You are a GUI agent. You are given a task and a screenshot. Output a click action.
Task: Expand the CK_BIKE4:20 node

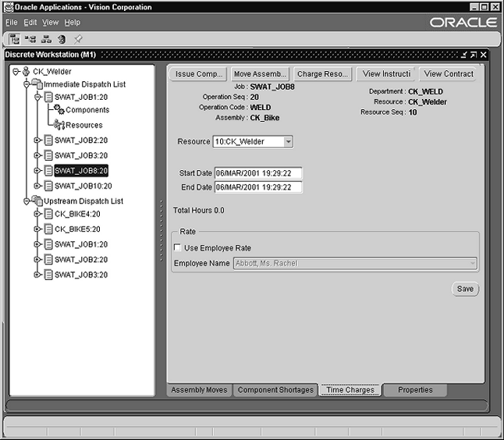pyautogui.click(x=37, y=214)
